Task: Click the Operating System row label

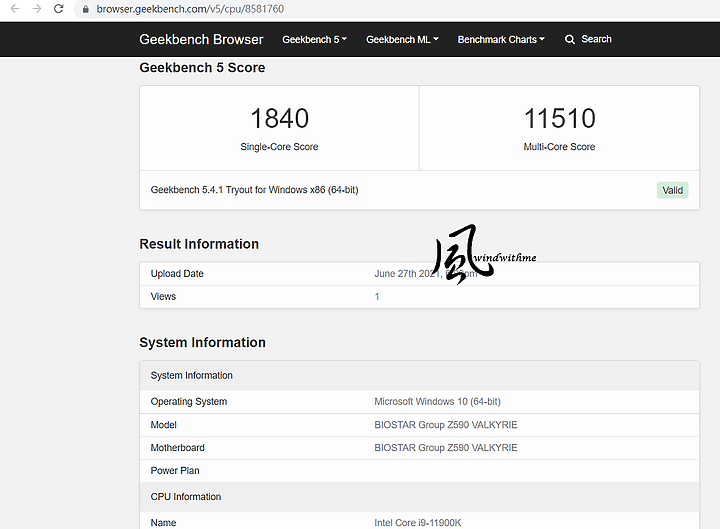Action: click(x=189, y=402)
